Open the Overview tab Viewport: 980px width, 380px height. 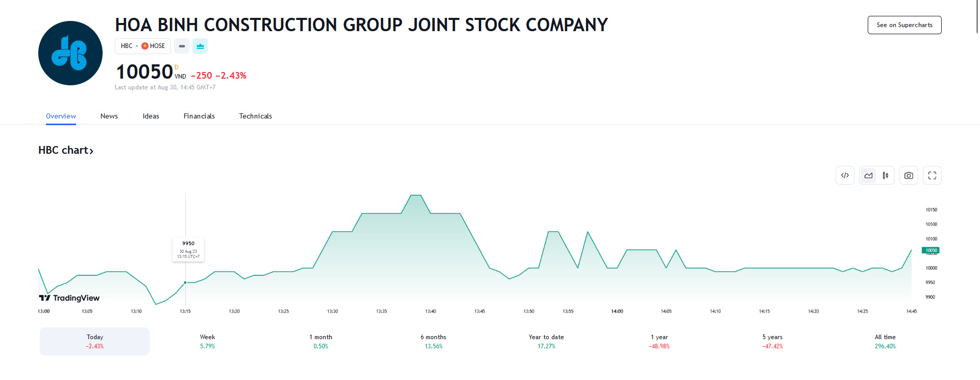61,116
